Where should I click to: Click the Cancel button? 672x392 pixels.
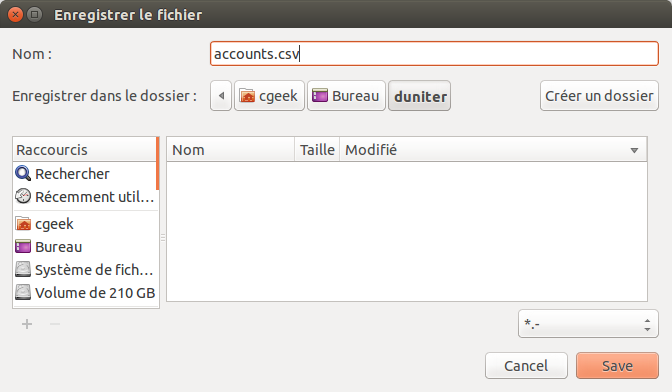tap(526, 365)
